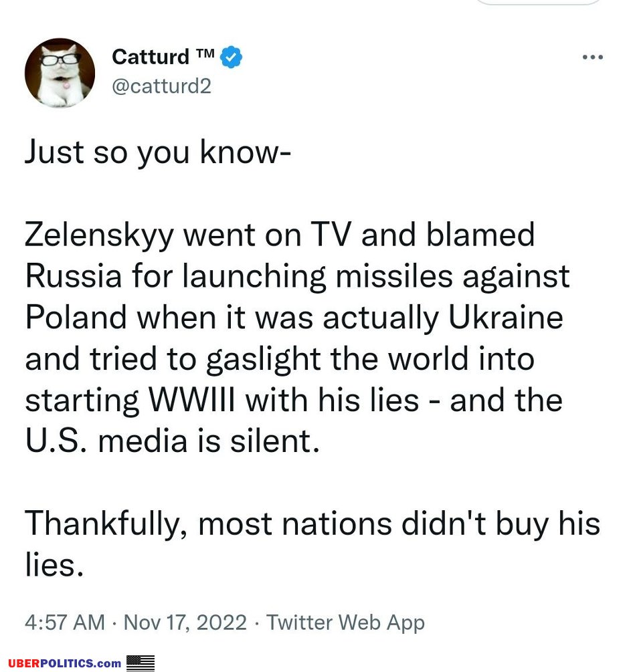Open the cat-with-glasses profile avatar

(60, 72)
